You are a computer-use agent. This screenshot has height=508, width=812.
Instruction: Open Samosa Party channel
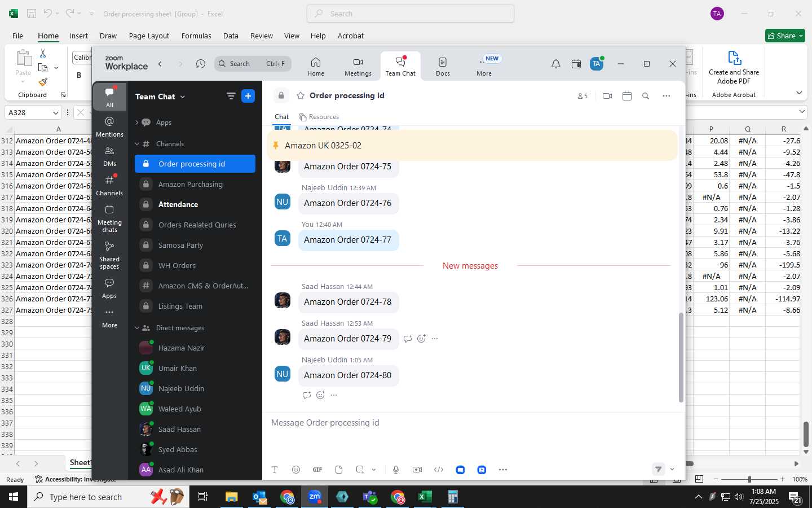click(x=195, y=245)
